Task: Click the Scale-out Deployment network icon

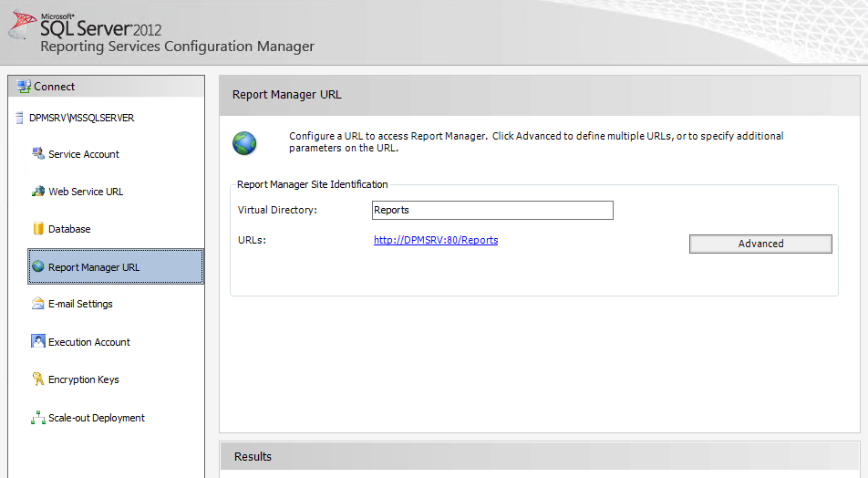Action: (x=38, y=417)
